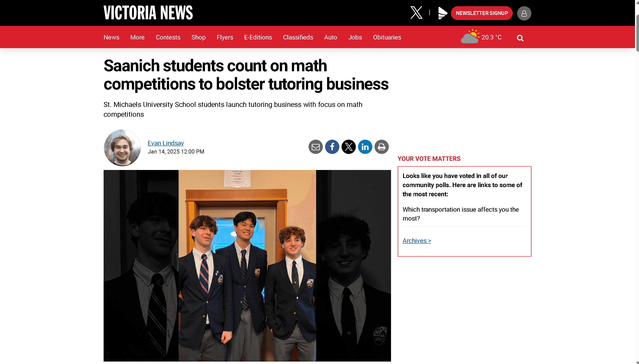Viewport: 639px width, 364px height.
Task: Open the X (Twitter) header icon
Action: click(x=416, y=13)
